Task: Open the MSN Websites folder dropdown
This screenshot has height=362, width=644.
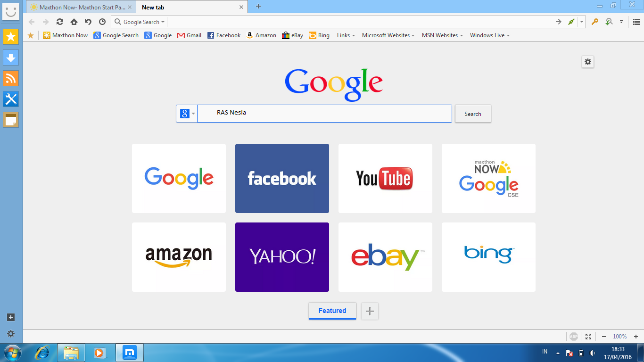Action: (442, 35)
